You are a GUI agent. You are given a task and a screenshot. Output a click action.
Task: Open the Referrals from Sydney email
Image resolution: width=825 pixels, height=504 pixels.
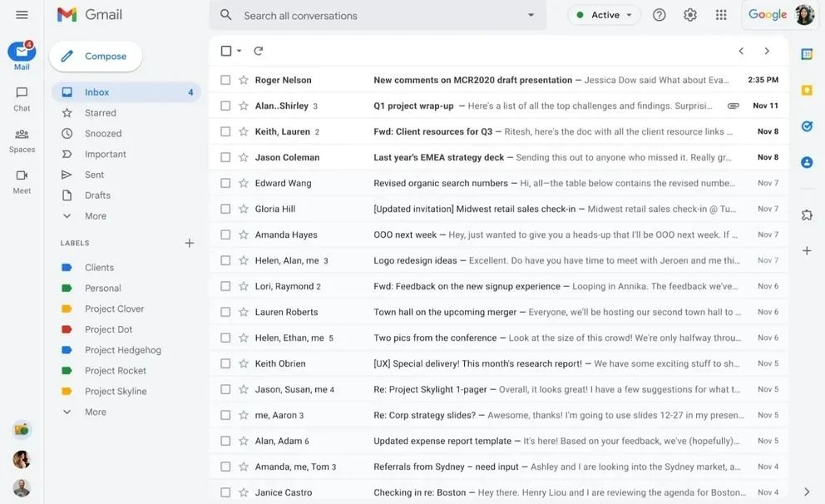pos(499,467)
